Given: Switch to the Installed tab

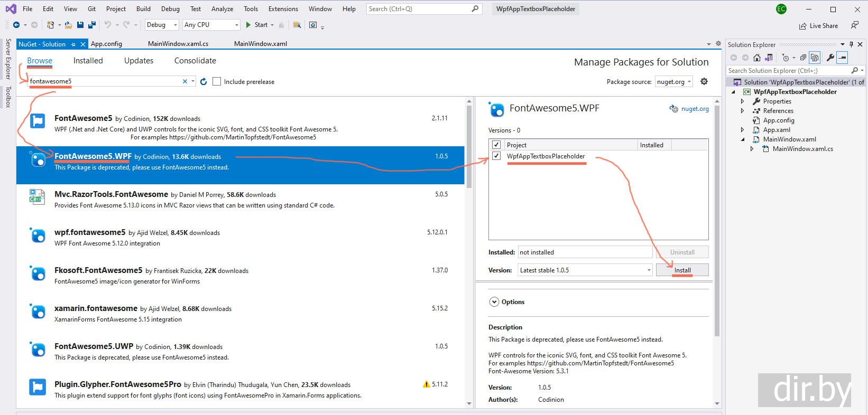Looking at the screenshot, I should click(88, 61).
